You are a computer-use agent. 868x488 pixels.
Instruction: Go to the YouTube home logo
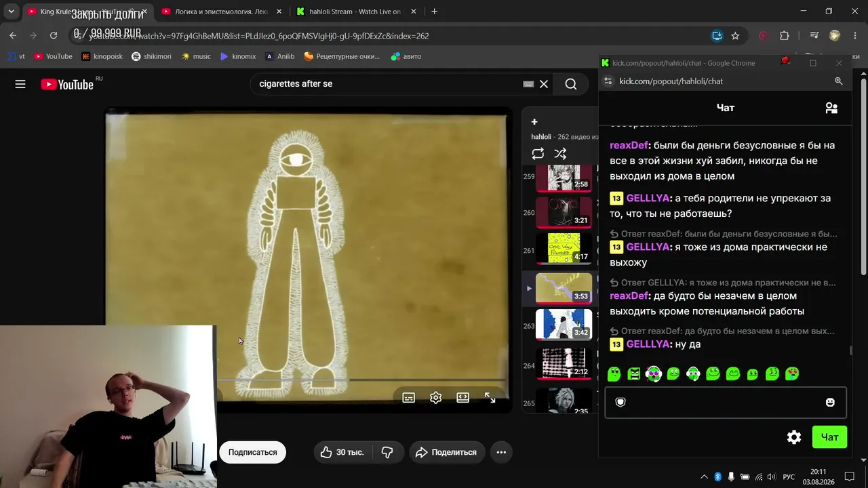67,84
